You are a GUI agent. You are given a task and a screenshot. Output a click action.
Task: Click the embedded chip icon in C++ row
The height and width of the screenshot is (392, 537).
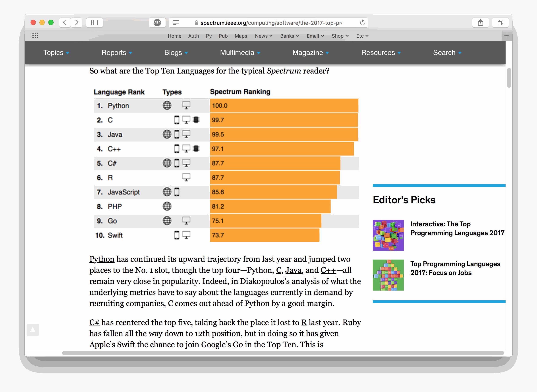(x=196, y=149)
